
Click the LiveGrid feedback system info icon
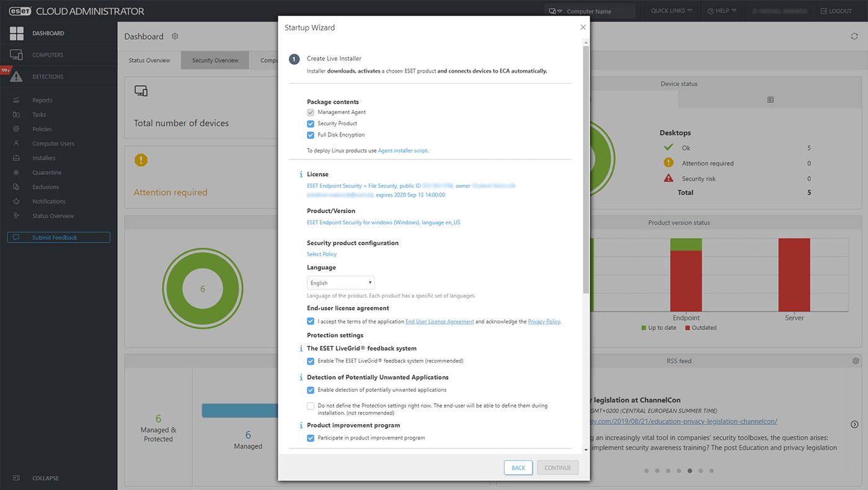click(x=301, y=349)
